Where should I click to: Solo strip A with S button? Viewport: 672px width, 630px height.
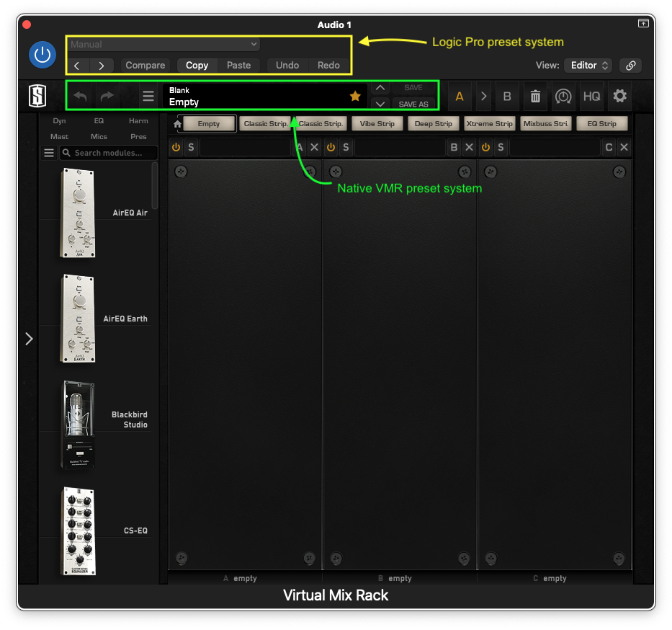pyautogui.click(x=191, y=148)
